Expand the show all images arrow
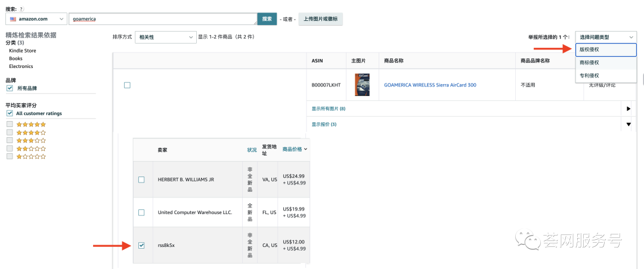The image size is (644, 269). pos(628,109)
